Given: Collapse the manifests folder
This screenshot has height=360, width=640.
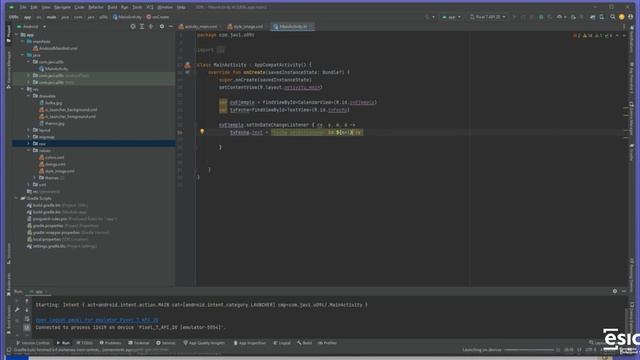Looking at the screenshot, I should tap(22, 42).
